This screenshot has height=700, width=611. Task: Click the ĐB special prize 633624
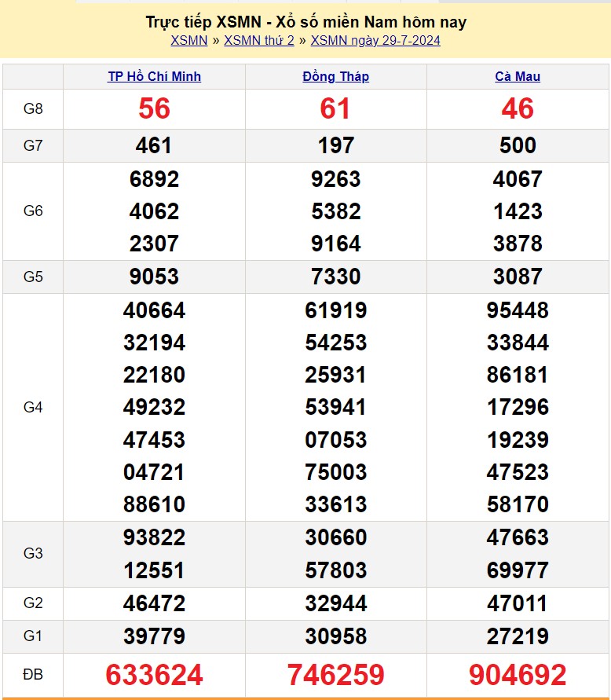click(x=154, y=675)
